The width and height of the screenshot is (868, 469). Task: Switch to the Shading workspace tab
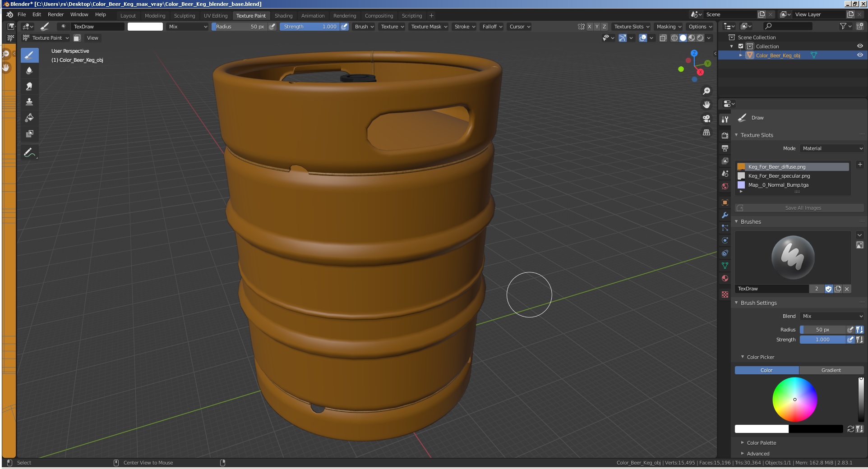pyautogui.click(x=283, y=16)
